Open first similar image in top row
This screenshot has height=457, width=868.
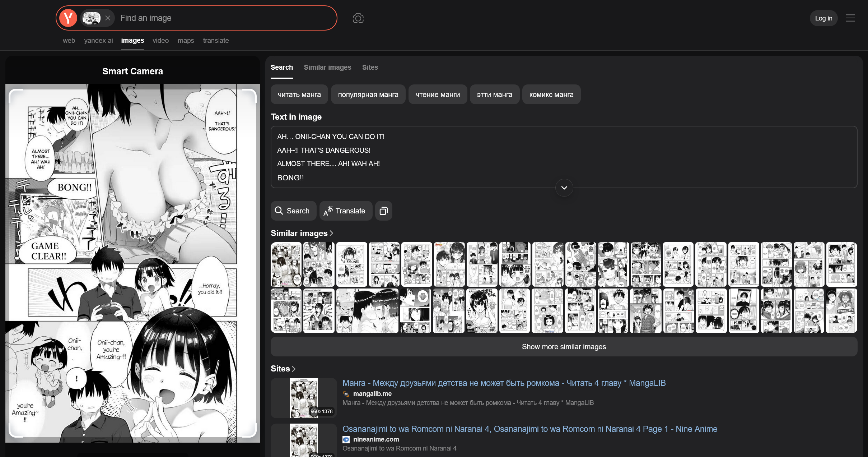pyautogui.click(x=286, y=264)
